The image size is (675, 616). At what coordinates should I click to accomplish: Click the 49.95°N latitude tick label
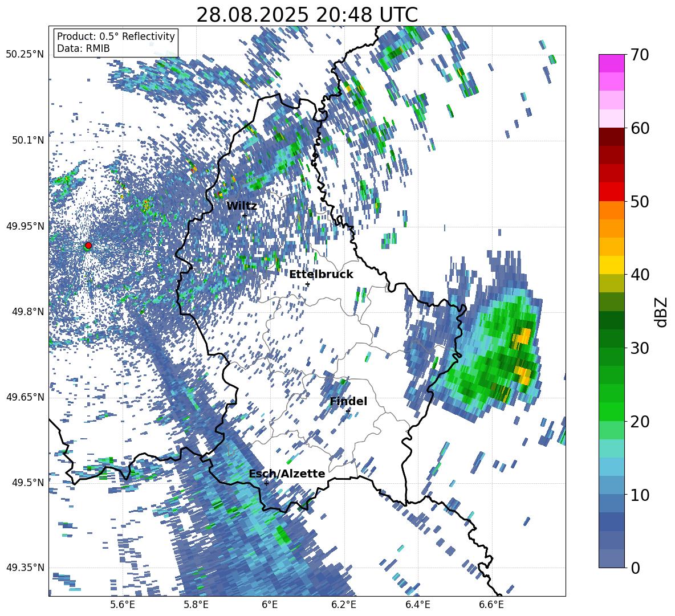click(25, 226)
